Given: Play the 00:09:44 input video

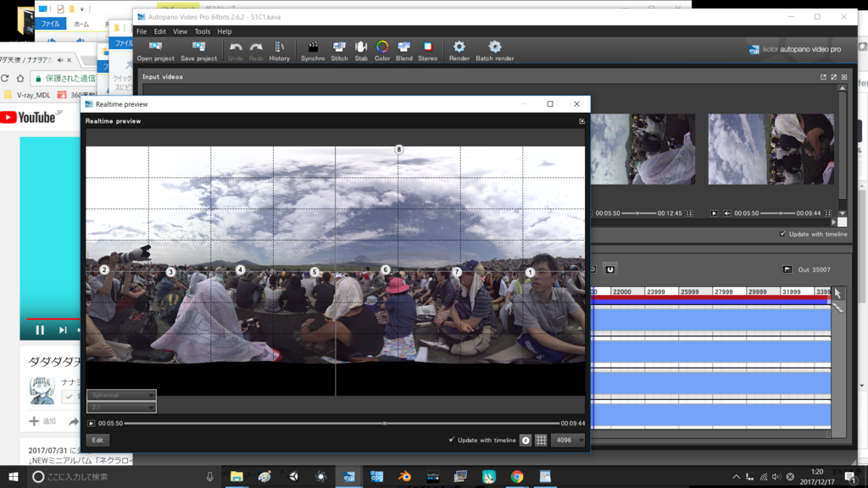Looking at the screenshot, I should pyautogui.click(x=714, y=213).
